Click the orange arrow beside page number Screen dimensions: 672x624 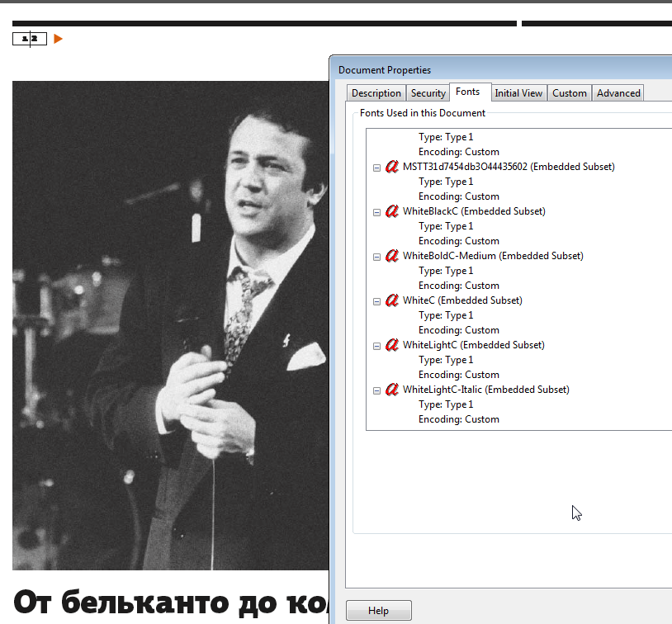(x=58, y=38)
